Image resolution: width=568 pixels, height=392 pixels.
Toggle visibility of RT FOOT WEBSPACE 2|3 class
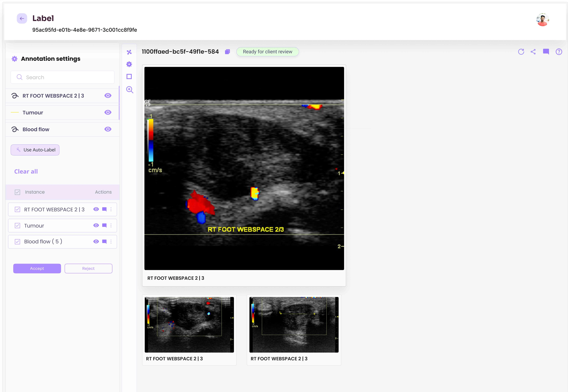click(x=108, y=96)
